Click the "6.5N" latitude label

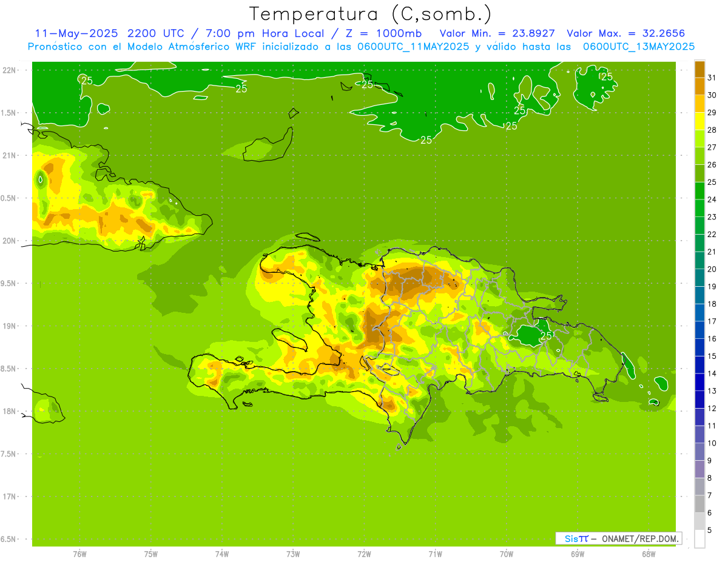(x=8, y=540)
